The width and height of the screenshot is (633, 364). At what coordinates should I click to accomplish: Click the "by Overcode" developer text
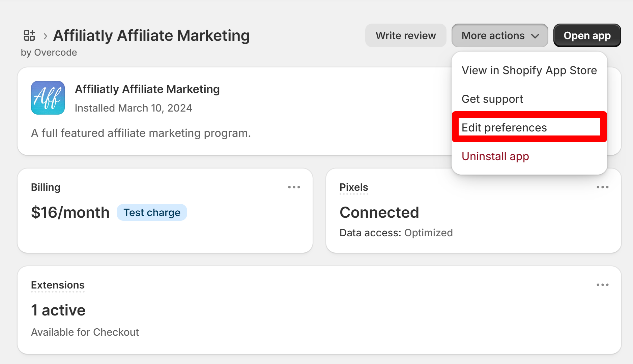tap(49, 53)
